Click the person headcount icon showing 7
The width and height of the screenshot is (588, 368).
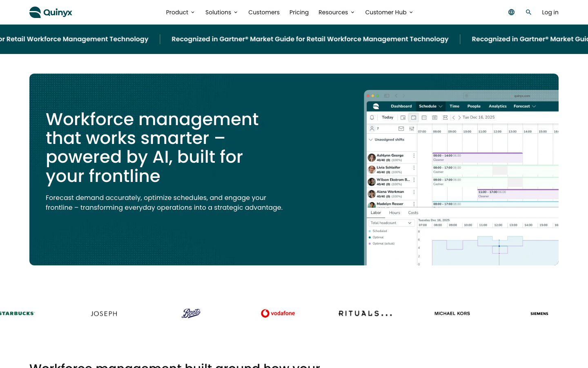coord(372,128)
